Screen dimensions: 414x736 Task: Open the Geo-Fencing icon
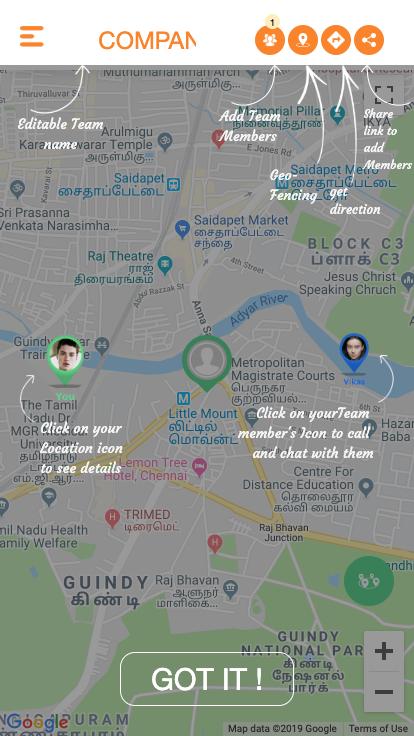point(303,40)
